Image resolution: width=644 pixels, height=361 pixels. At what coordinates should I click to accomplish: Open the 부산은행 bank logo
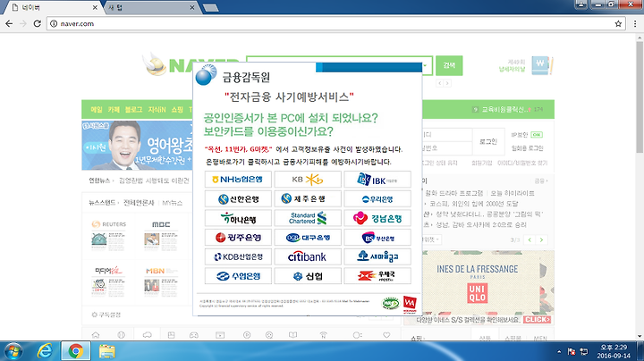(377, 238)
